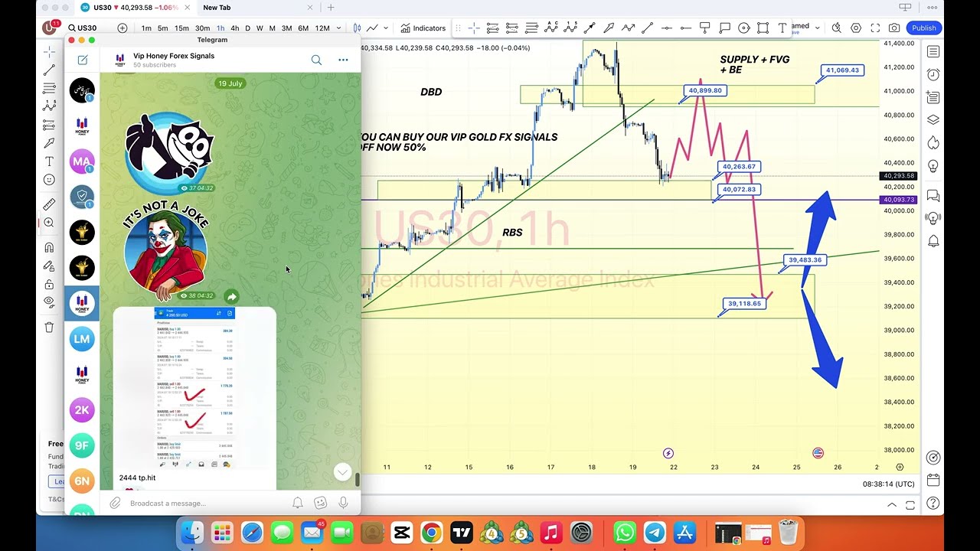Image resolution: width=980 pixels, height=551 pixels.
Task: Toggle silent broadcast bell icon
Action: (x=297, y=503)
